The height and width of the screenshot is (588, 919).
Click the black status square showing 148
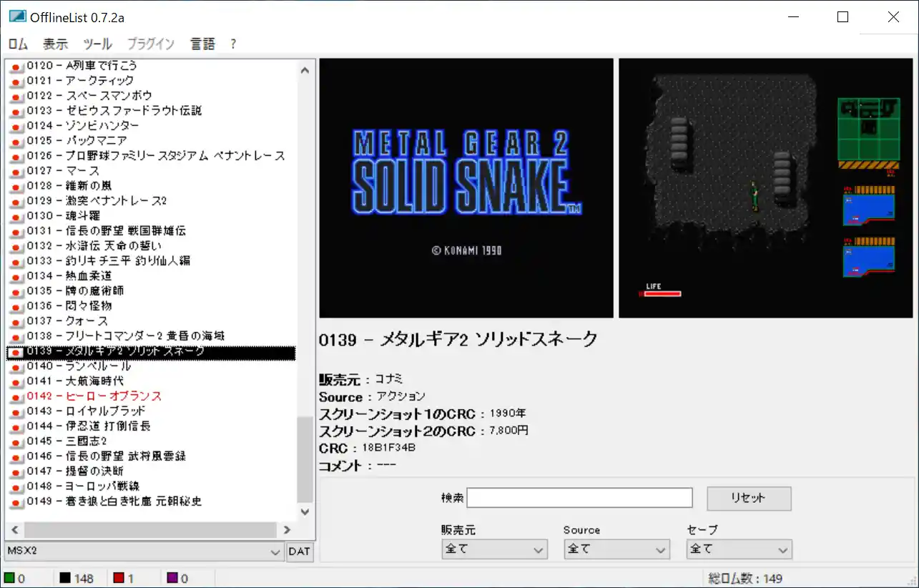(x=65, y=577)
